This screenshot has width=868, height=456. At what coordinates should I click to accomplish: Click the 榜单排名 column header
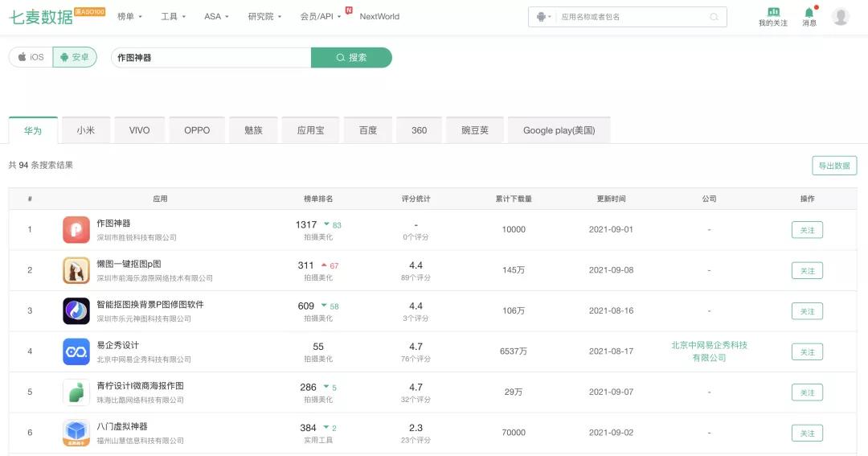(x=318, y=199)
